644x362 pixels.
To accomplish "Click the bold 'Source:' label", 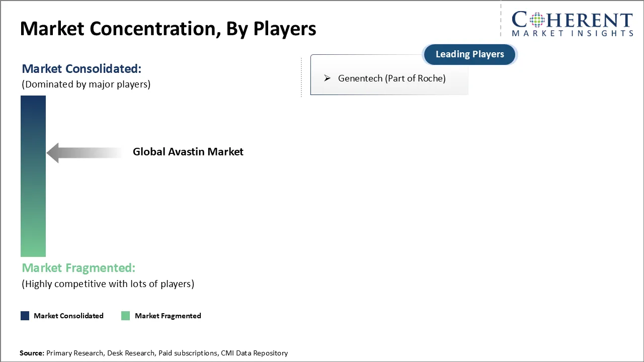I will [x=32, y=353].
